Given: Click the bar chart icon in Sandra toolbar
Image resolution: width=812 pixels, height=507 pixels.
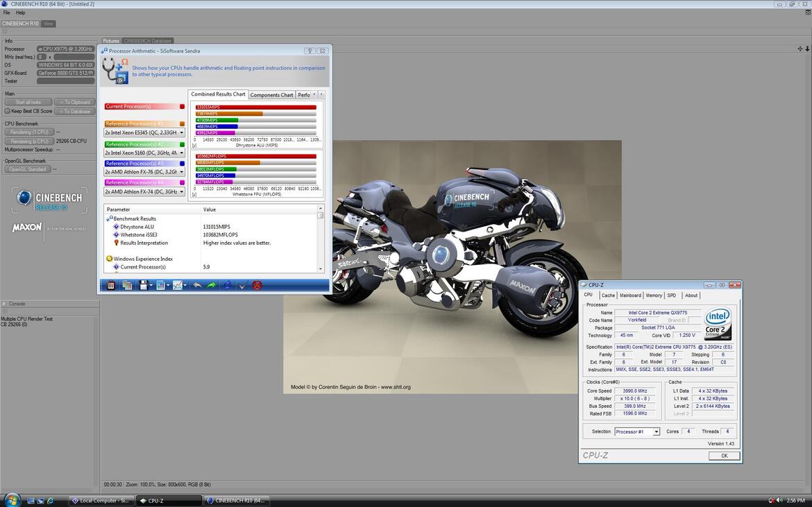Looking at the screenshot, I should coord(160,285).
